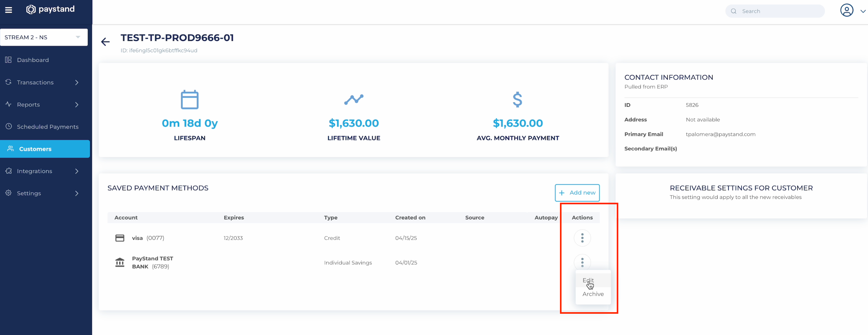The width and height of the screenshot is (868, 335).
Task: Choose Archive from the actions menu
Action: (x=593, y=294)
